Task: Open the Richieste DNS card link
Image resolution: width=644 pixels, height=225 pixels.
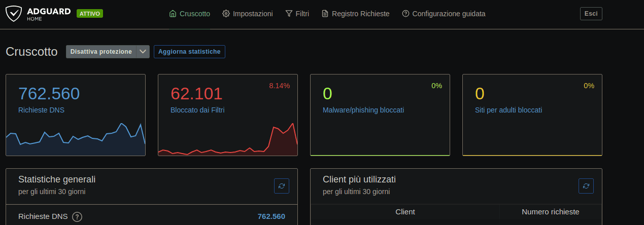Action: click(41, 109)
